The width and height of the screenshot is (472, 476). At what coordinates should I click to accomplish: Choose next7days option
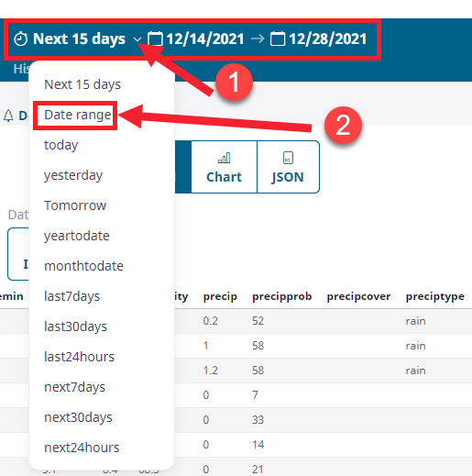75,387
